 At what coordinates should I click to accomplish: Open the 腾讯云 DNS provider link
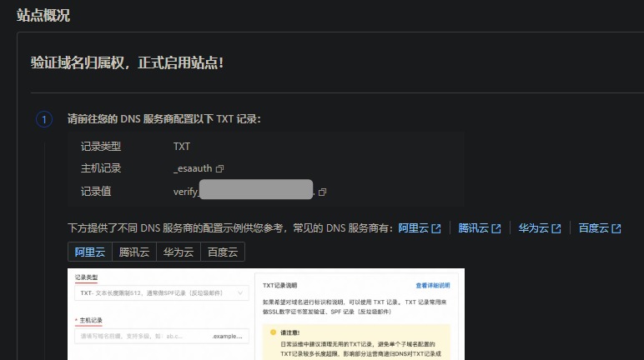(x=480, y=228)
